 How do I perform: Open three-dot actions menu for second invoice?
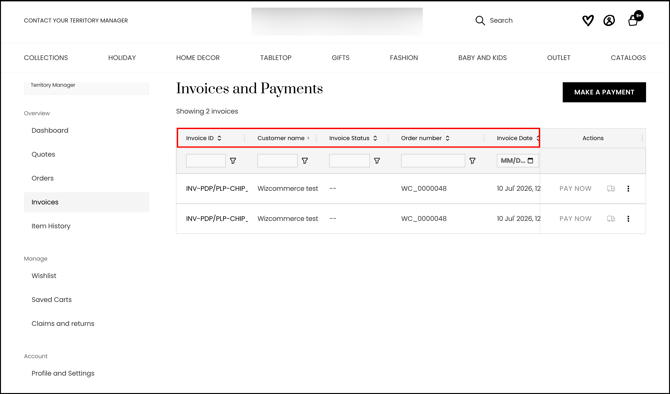click(x=628, y=219)
